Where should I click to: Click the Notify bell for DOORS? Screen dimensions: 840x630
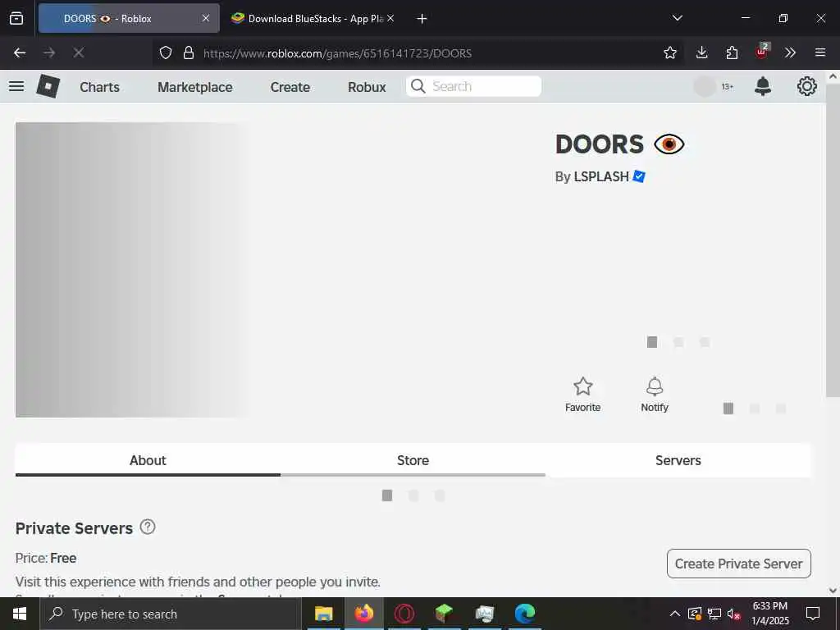[655, 395]
